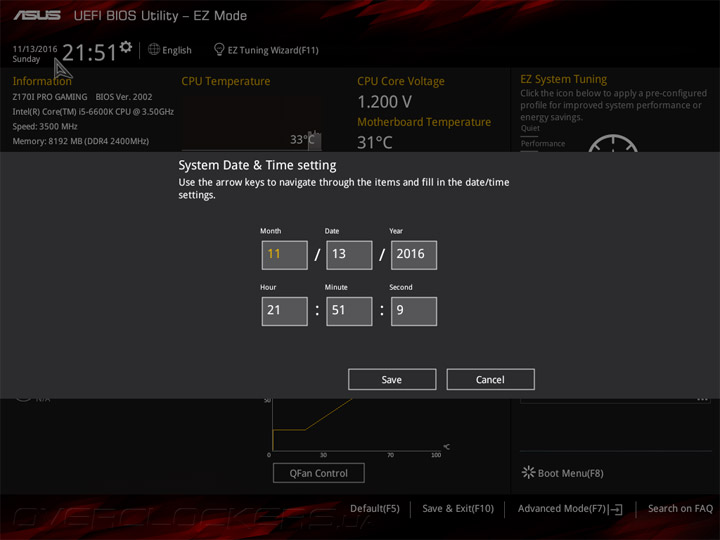Select the Hour field showing 21
720x540 pixels.
(285, 311)
